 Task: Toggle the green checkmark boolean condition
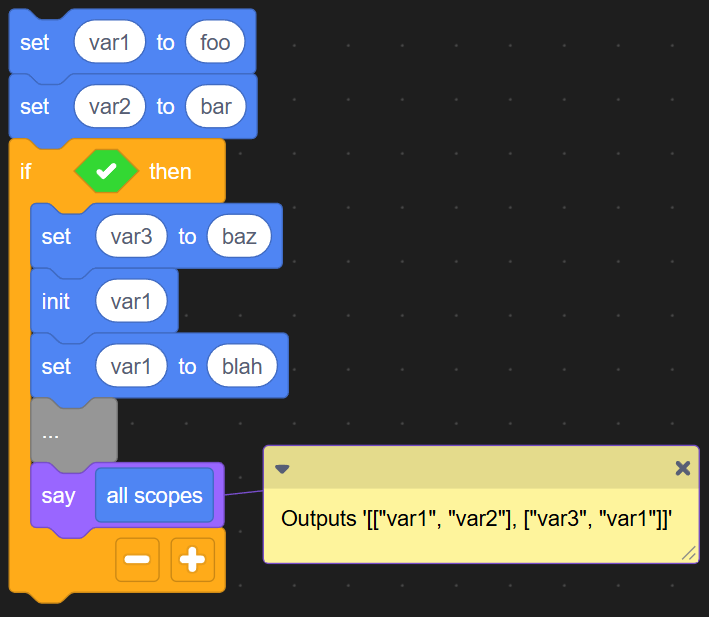(x=106, y=171)
